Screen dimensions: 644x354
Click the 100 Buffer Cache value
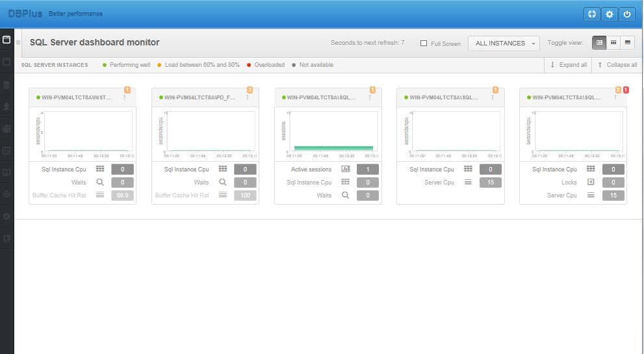point(245,195)
